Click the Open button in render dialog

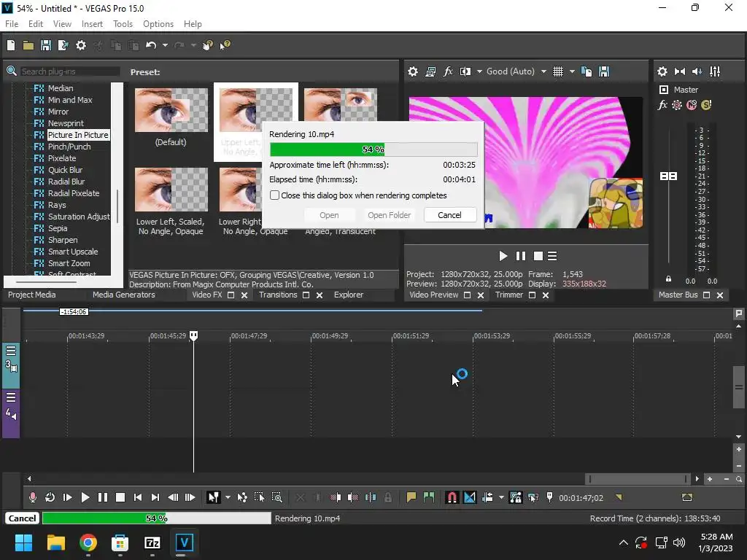(x=329, y=215)
